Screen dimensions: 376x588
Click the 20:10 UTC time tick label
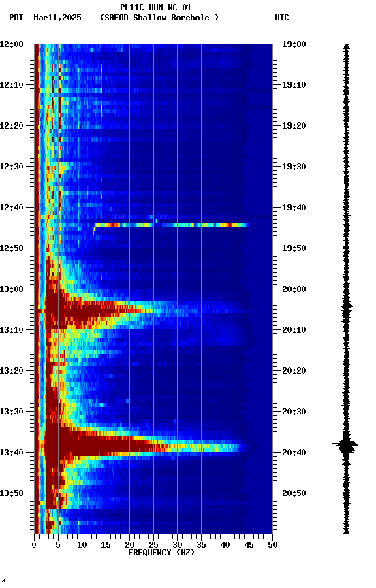coord(294,330)
